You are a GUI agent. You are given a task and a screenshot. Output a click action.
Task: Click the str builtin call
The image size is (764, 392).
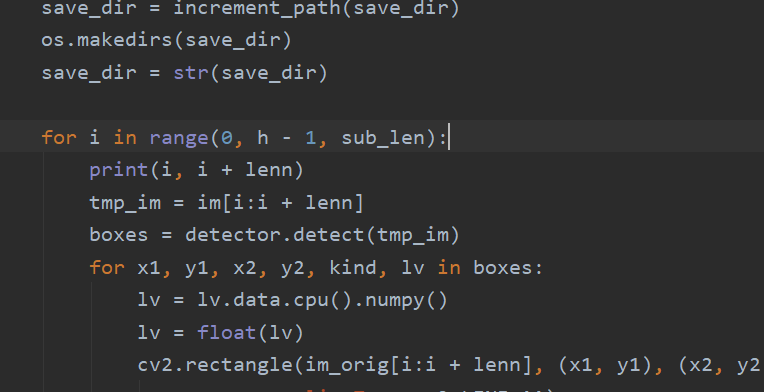point(191,73)
